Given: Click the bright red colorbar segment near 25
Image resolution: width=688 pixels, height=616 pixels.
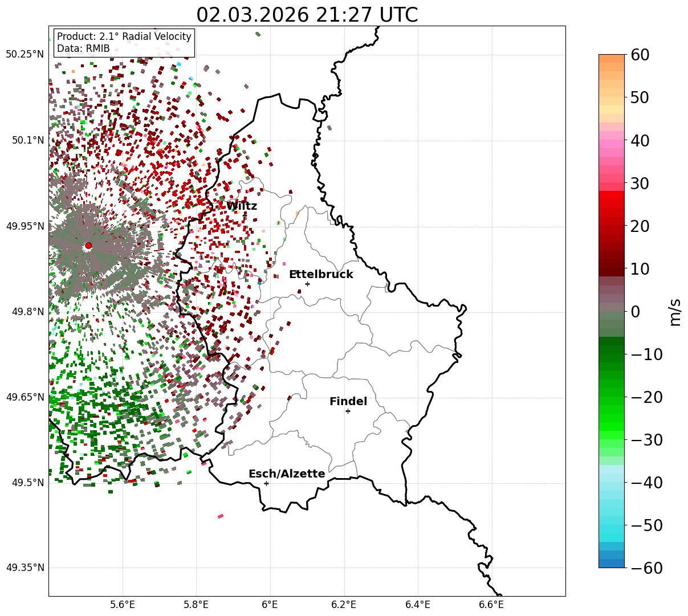Looking at the screenshot, I should [612, 204].
